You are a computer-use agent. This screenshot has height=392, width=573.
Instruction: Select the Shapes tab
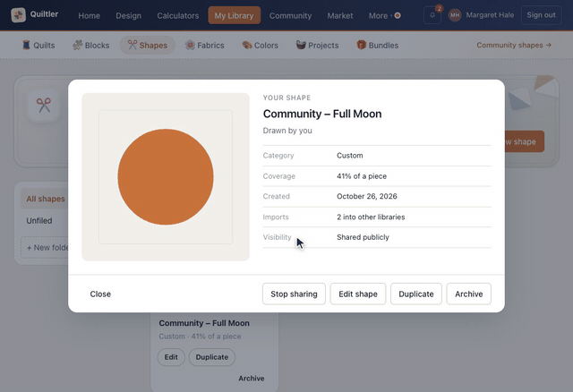(x=147, y=46)
